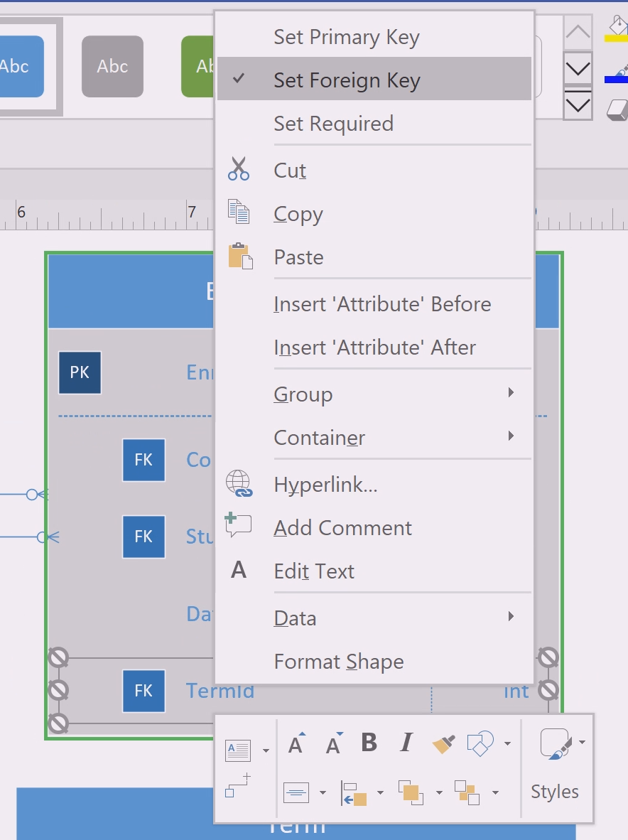Uncheck the Set Foreign Key option

[374, 79]
